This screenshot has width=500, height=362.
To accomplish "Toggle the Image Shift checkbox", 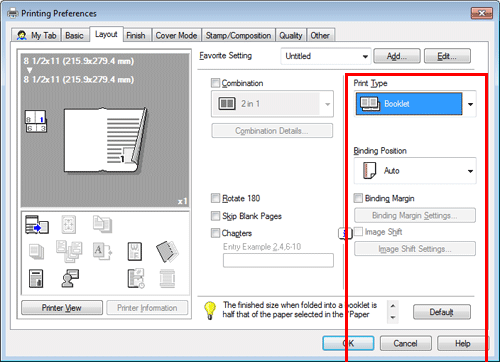I will 358,232.
